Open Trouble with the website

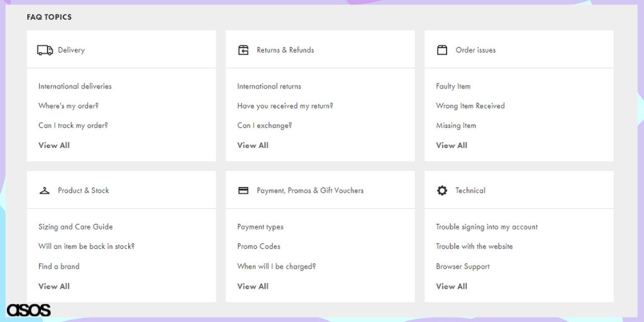[474, 247]
